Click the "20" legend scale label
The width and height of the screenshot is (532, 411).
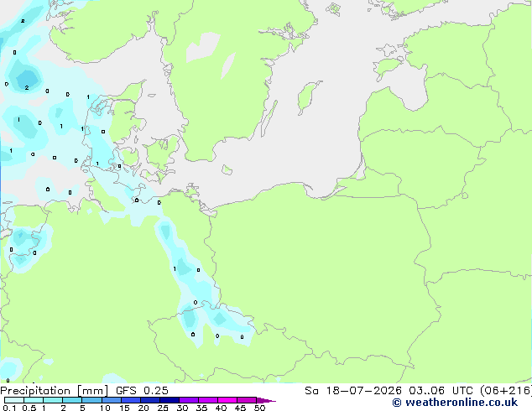[x=143, y=408]
